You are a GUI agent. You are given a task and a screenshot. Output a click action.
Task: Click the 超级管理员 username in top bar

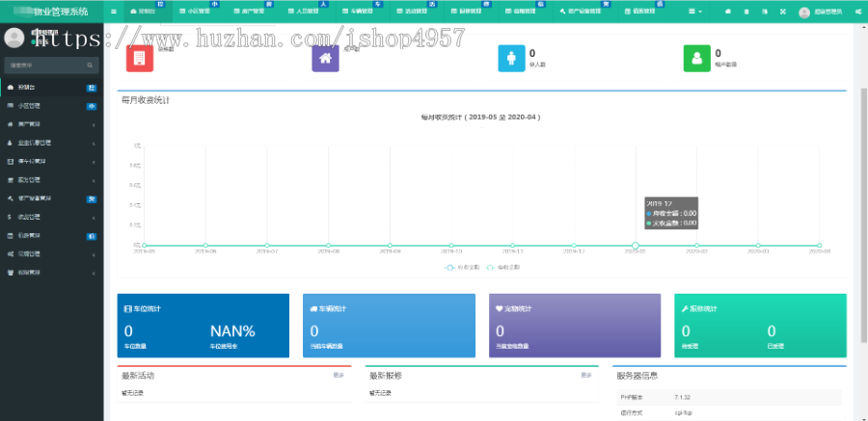click(828, 13)
